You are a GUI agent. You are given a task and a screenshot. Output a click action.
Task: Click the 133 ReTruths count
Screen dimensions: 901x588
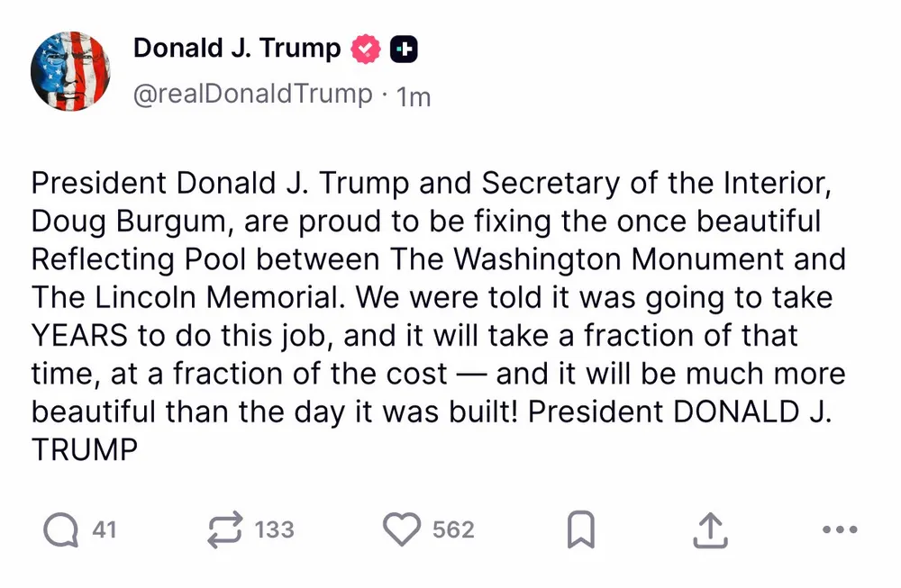coord(274,529)
